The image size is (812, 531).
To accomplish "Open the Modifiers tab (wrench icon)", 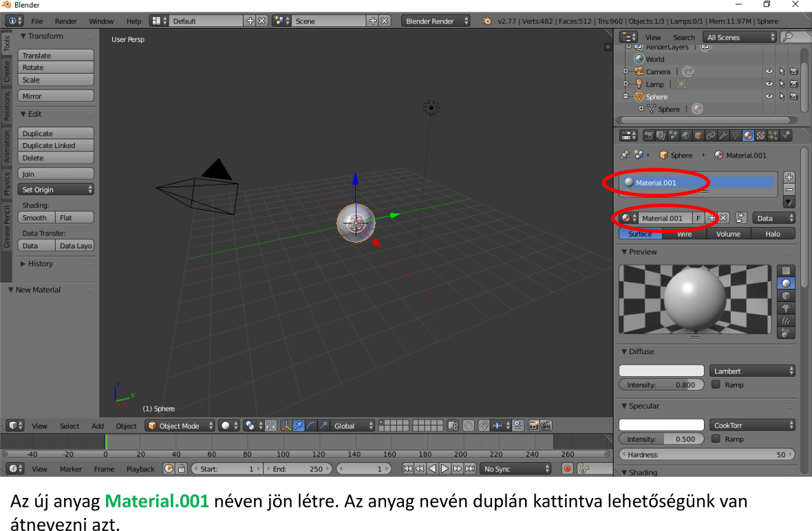I will click(x=723, y=136).
